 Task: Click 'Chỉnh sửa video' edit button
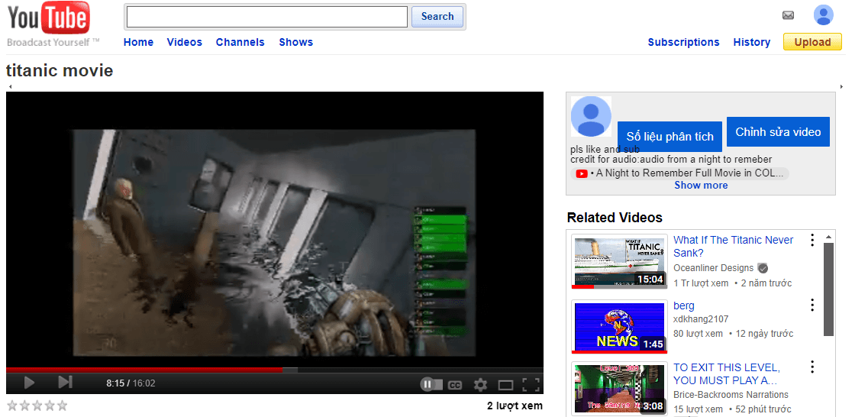(779, 132)
